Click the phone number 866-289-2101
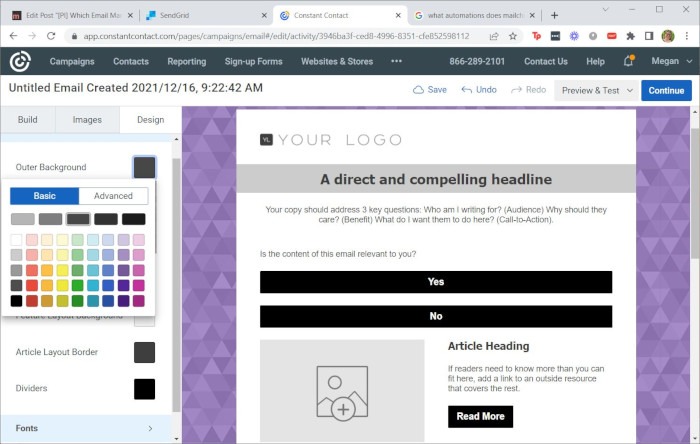The height and width of the screenshot is (444, 700). [x=477, y=61]
